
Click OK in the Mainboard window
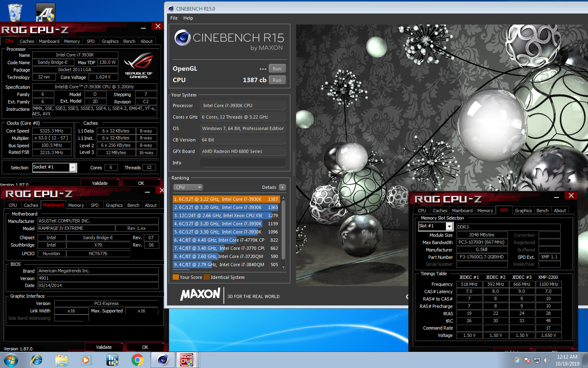tap(145, 347)
